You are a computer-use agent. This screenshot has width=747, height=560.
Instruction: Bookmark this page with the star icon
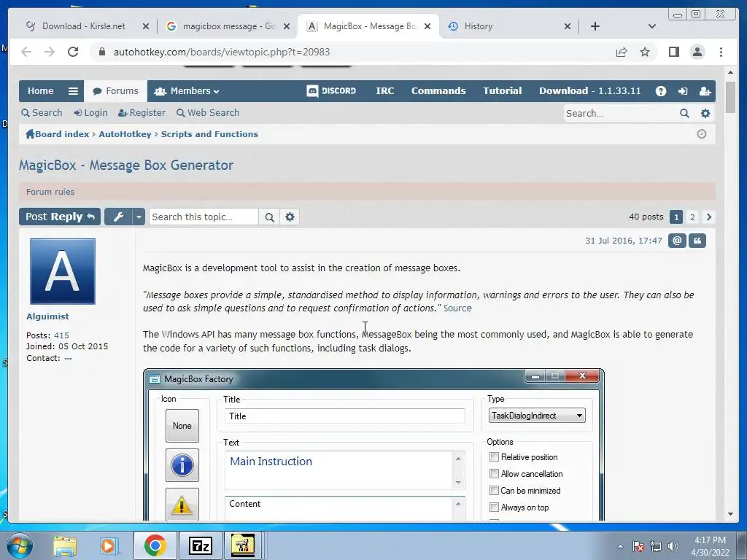[x=645, y=52]
